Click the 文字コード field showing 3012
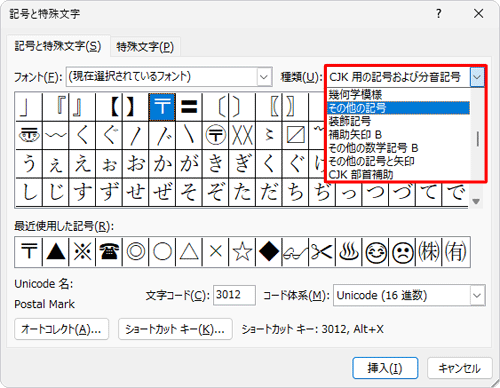Viewport: 500px width, 388px height. 234,295
